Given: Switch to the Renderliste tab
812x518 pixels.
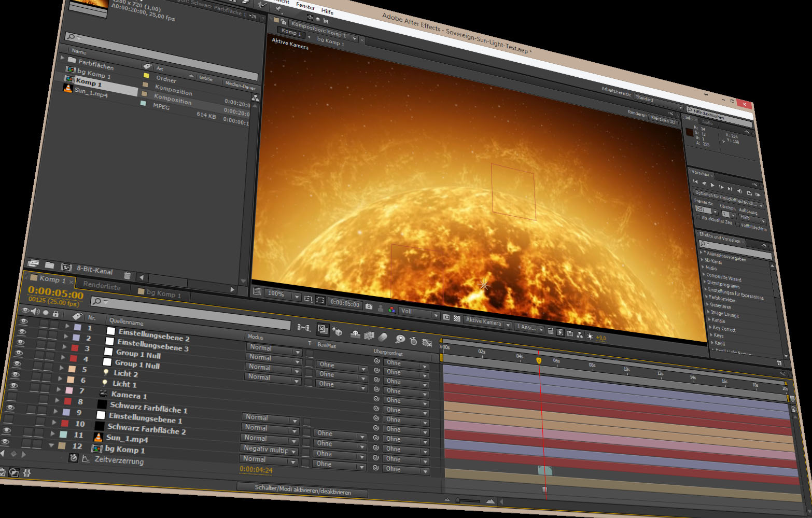Looking at the screenshot, I should pos(102,286).
